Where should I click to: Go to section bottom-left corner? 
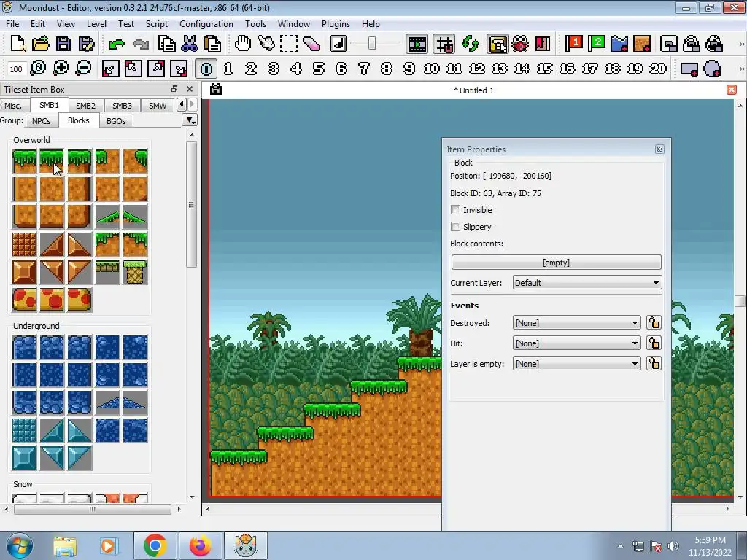(x=110, y=69)
